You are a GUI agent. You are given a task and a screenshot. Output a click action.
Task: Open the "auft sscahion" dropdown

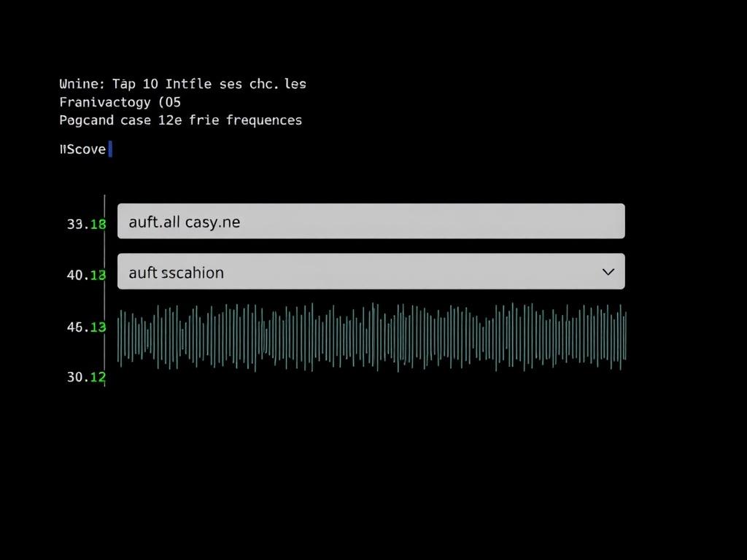[x=371, y=271]
